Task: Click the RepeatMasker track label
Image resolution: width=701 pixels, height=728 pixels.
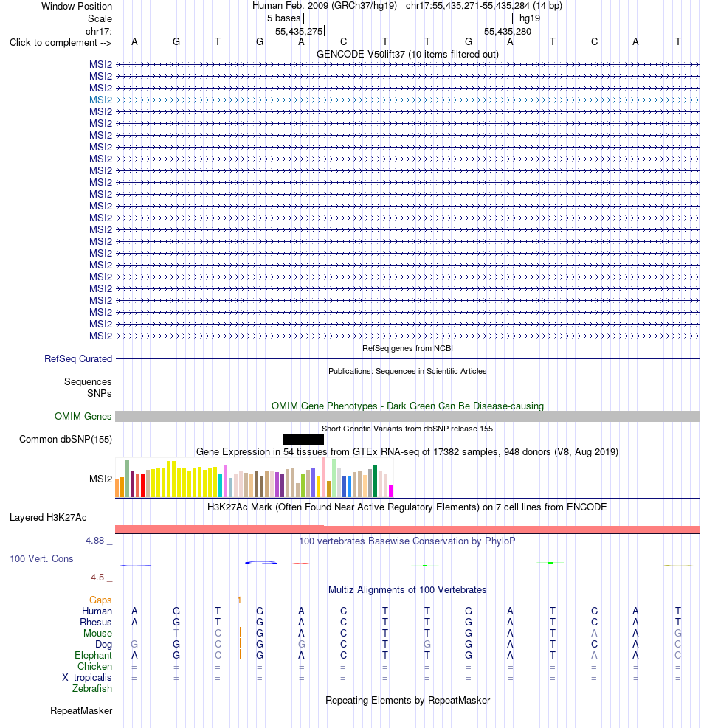Action: click(x=81, y=711)
